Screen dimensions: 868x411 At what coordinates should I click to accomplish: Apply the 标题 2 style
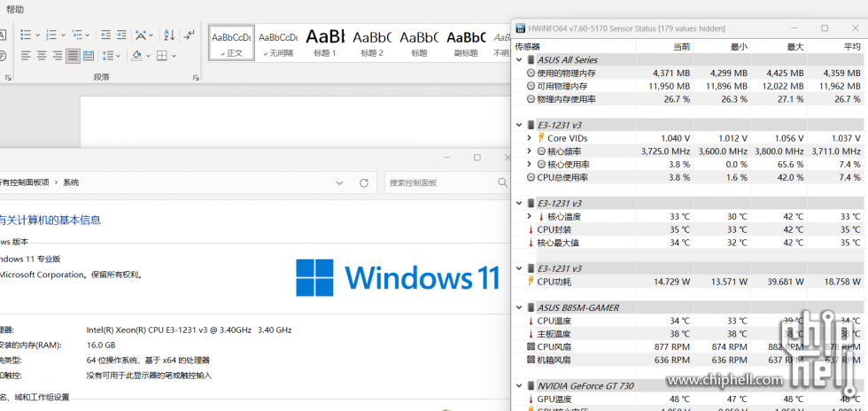tap(372, 43)
